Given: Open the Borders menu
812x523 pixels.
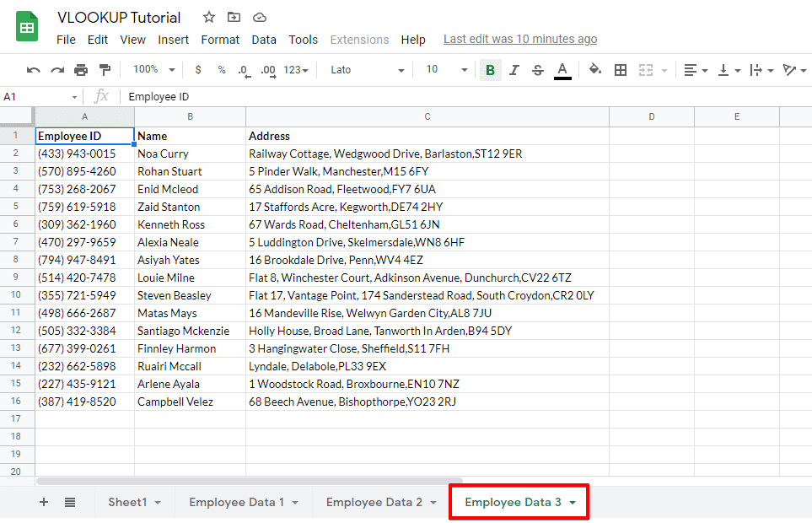Looking at the screenshot, I should [620, 70].
